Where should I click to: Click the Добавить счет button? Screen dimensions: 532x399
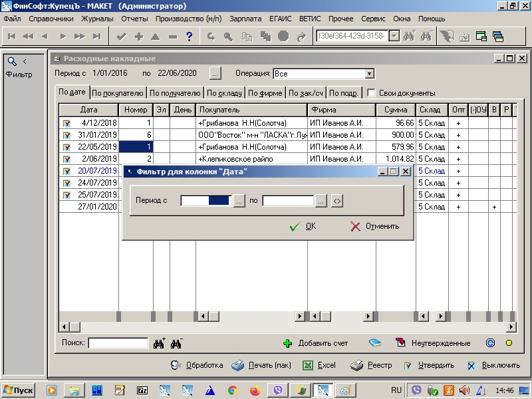315,343
